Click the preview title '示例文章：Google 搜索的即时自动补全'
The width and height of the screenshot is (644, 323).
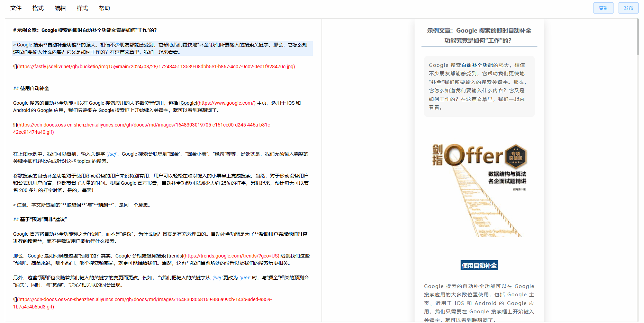tap(479, 36)
